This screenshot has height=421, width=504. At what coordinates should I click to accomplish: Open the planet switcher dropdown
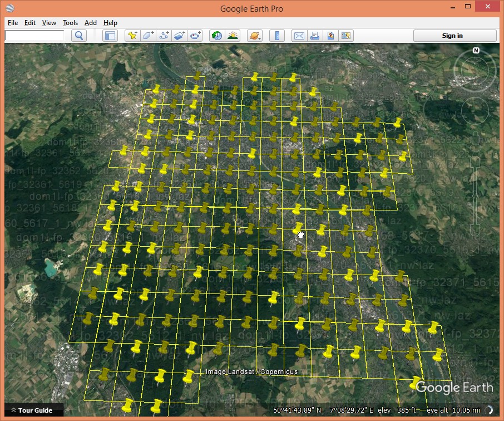click(x=255, y=36)
